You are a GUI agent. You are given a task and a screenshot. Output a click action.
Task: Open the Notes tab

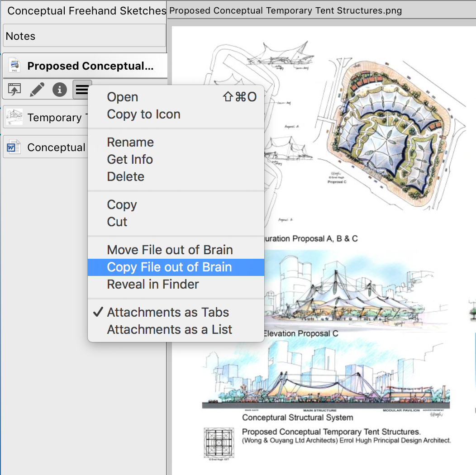[84, 36]
